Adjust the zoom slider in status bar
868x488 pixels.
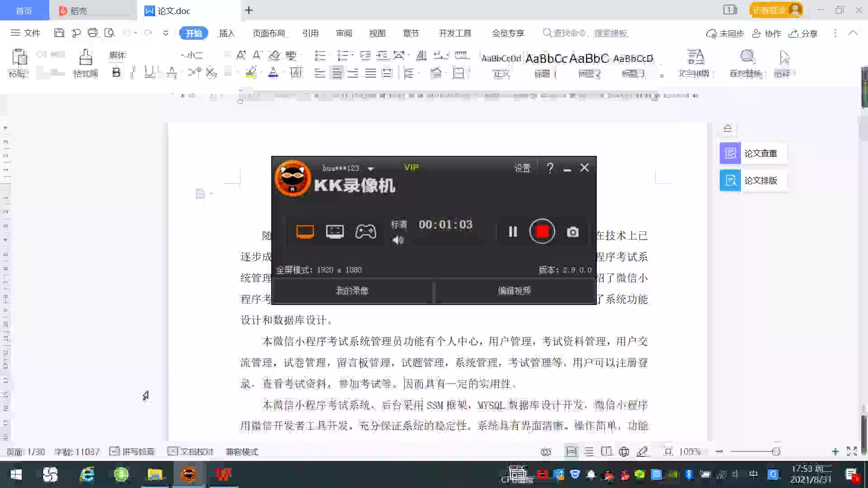(x=776, y=451)
